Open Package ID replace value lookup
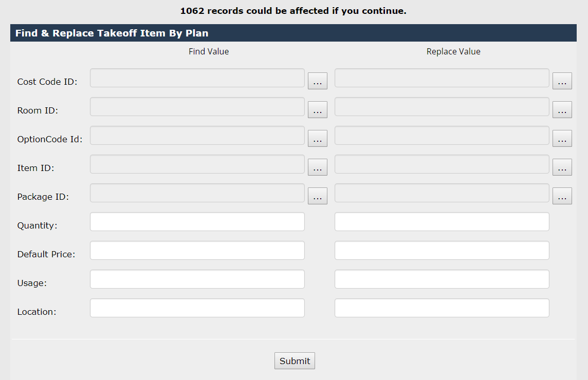The image size is (588, 380). (x=562, y=196)
